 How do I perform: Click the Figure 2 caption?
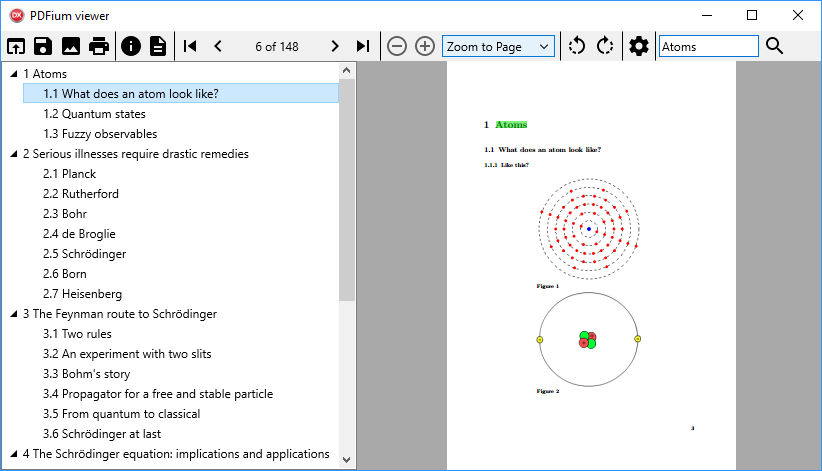pyautogui.click(x=548, y=391)
